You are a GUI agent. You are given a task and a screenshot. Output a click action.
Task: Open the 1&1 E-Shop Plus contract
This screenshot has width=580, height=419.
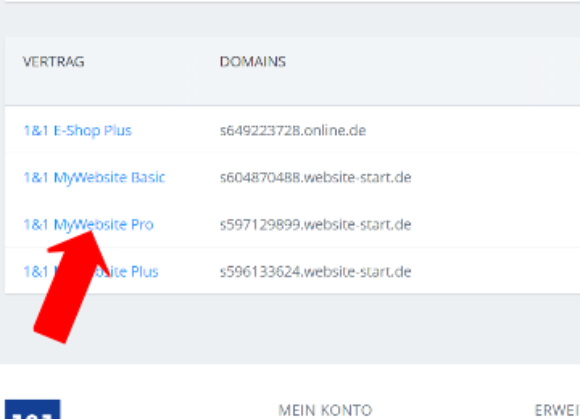click(x=77, y=131)
